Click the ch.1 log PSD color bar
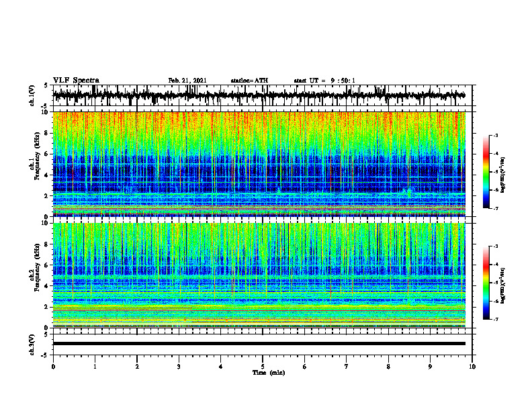 [x=486, y=172]
